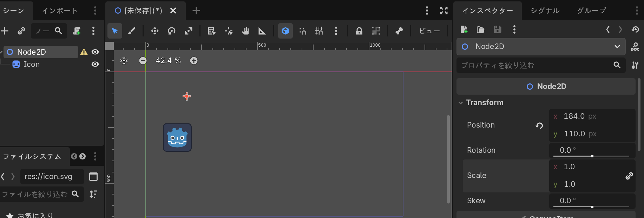Open the object history list

coord(635,29)
